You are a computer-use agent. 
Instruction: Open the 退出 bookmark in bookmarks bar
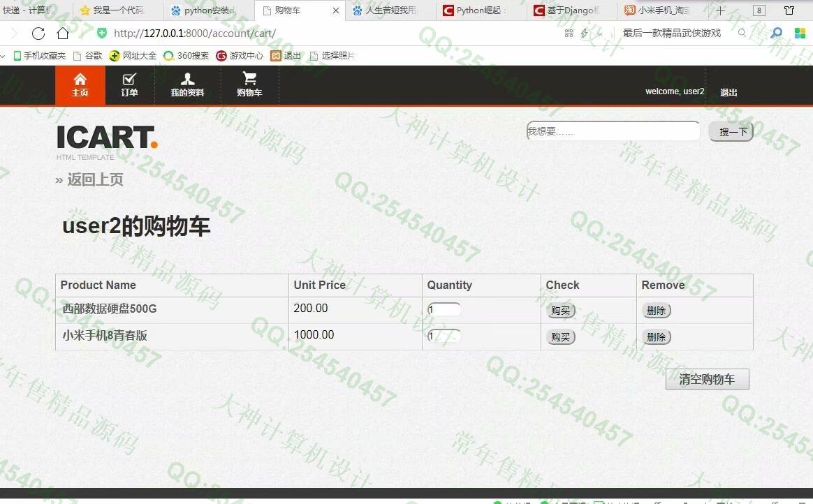(286, 55)
